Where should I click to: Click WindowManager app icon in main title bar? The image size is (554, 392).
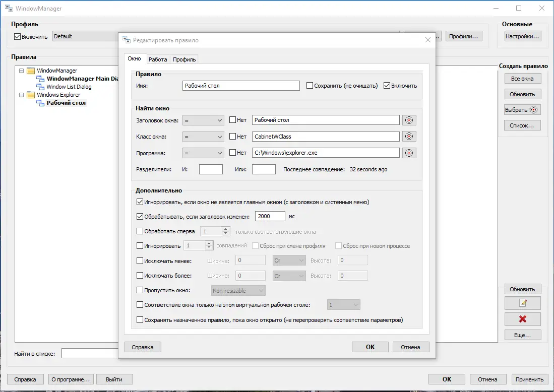(x=9, y=8)
